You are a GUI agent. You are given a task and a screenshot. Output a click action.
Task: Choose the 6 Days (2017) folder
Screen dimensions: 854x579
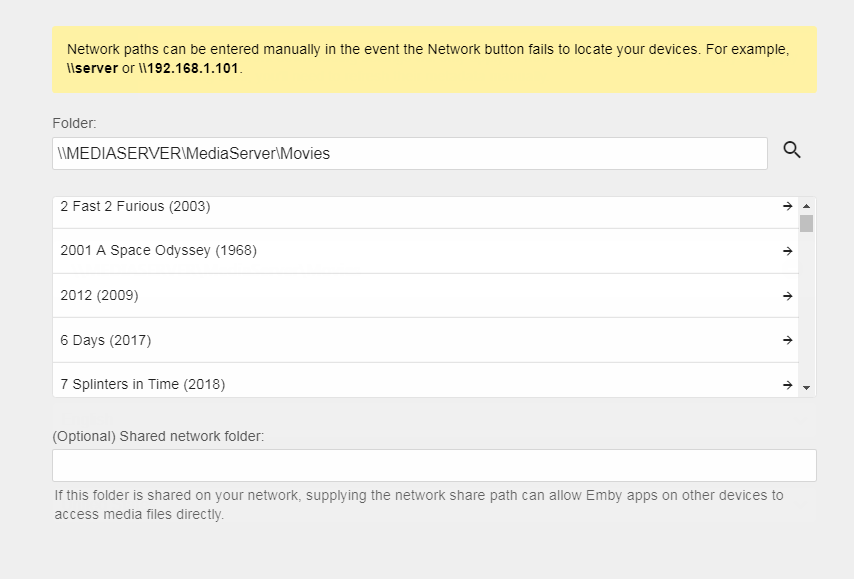105,340
